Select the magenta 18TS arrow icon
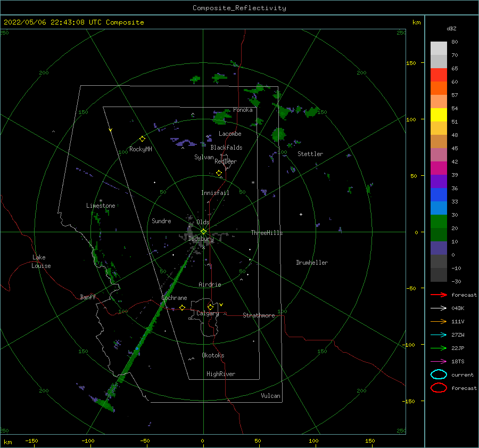This screenshot has width=479, height=448. [x=439, y=362]
